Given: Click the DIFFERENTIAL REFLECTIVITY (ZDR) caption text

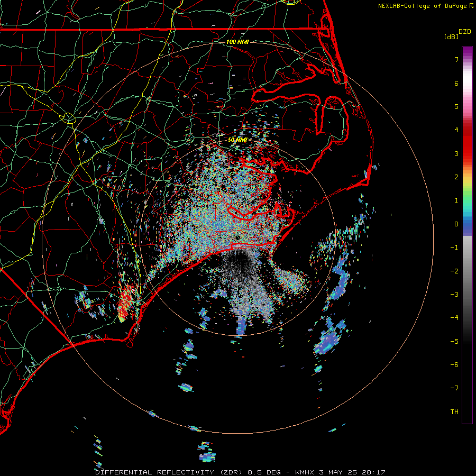Looking at the screenshot, I should coord(169,472).
